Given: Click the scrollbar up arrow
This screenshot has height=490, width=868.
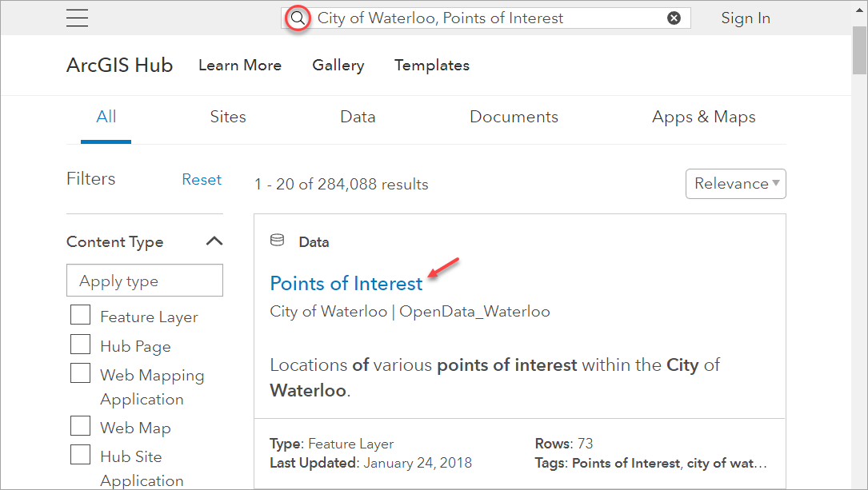Looking at the screenshot, I should pyautogui.click(x=859, y=11).
